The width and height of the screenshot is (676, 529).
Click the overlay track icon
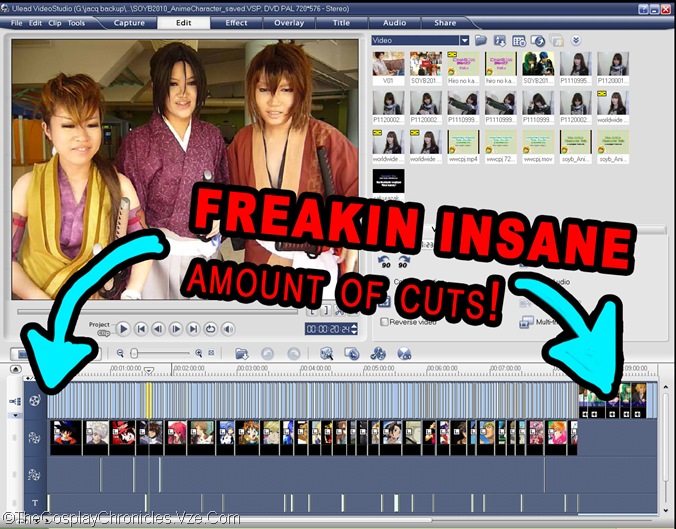click(35, 436)
